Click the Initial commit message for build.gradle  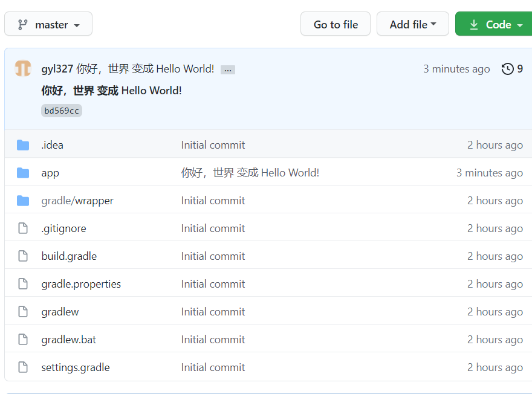pos(213,256)
